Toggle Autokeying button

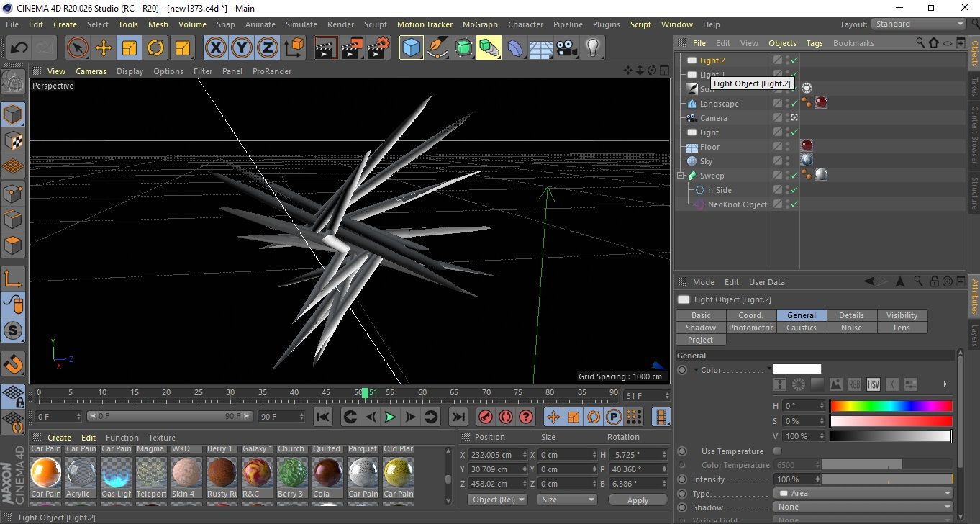[x=506, y=417]
